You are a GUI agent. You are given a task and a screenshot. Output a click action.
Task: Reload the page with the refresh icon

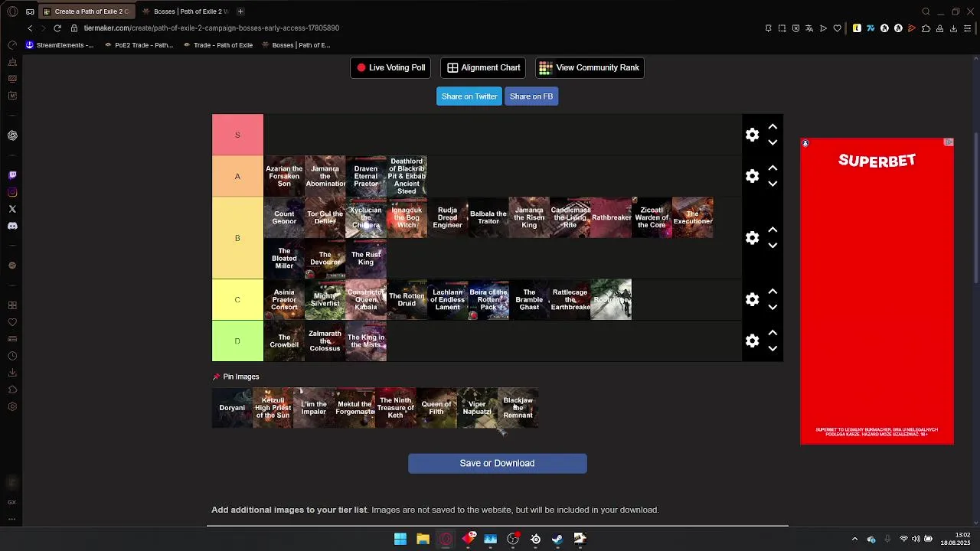(x=57, y=28)
